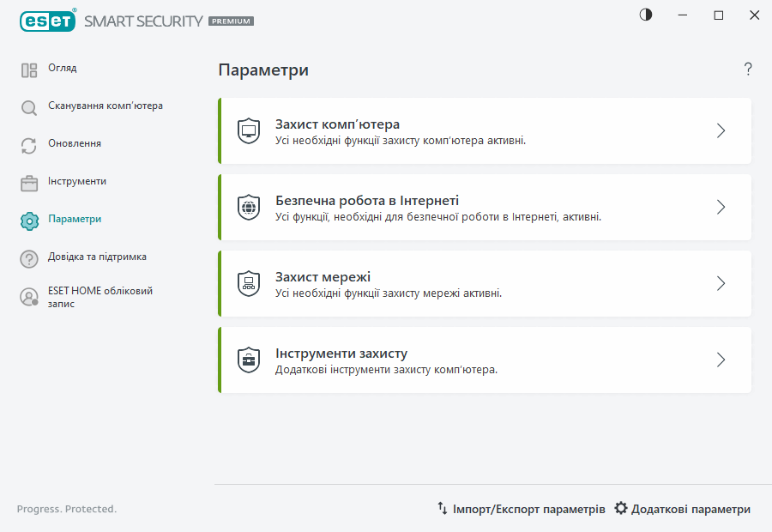The image size is (772, 532).
Task: Open Інструменти via the toolbox icon
Action: [28, 181]
